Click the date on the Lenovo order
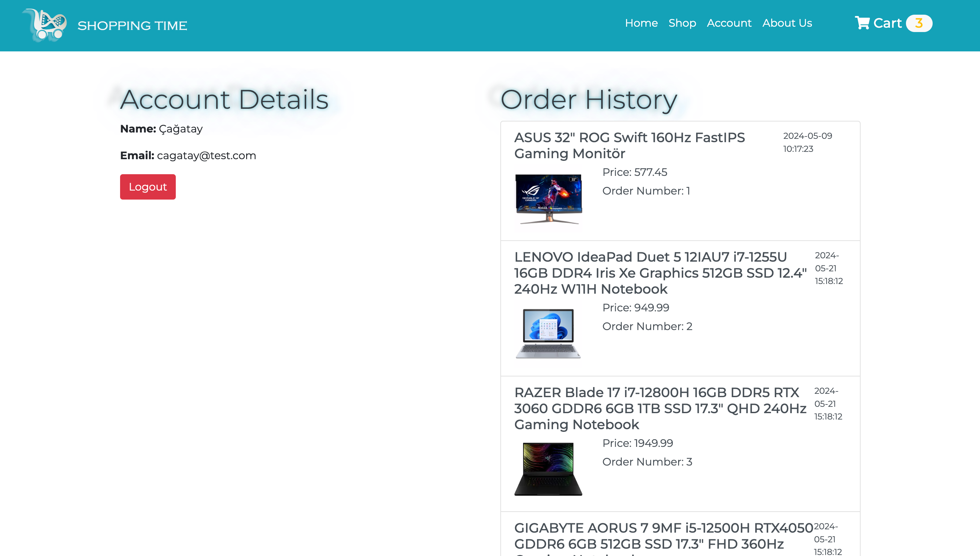 pyautogui.click(x=829, y=268)
